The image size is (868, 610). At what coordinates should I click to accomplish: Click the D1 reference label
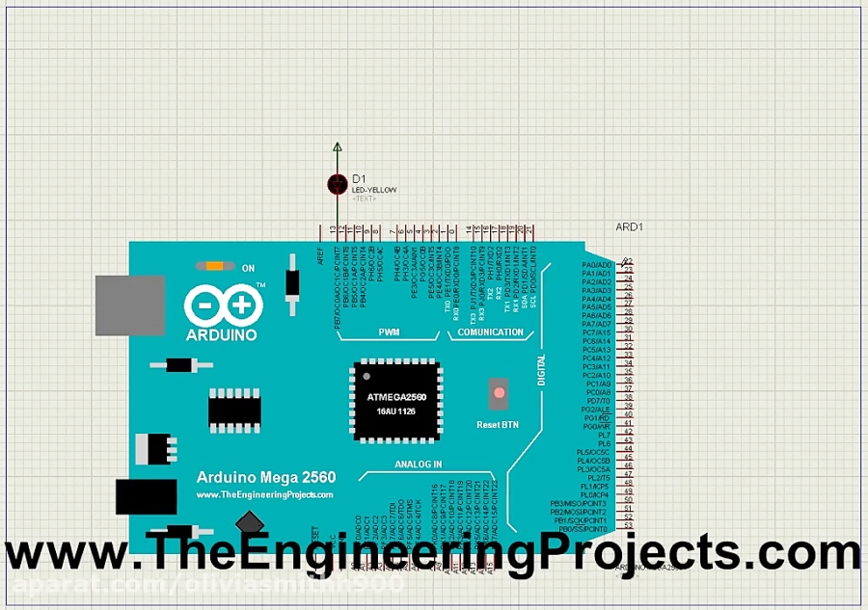358,179
